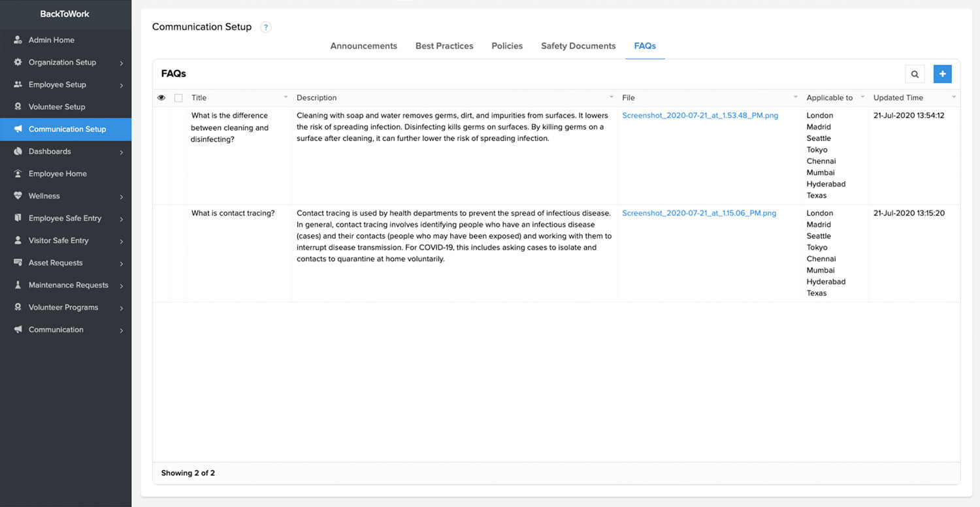Open help question mark beside Communication Setup
This screenshot has height=507, width=980.
pos(265,27)
